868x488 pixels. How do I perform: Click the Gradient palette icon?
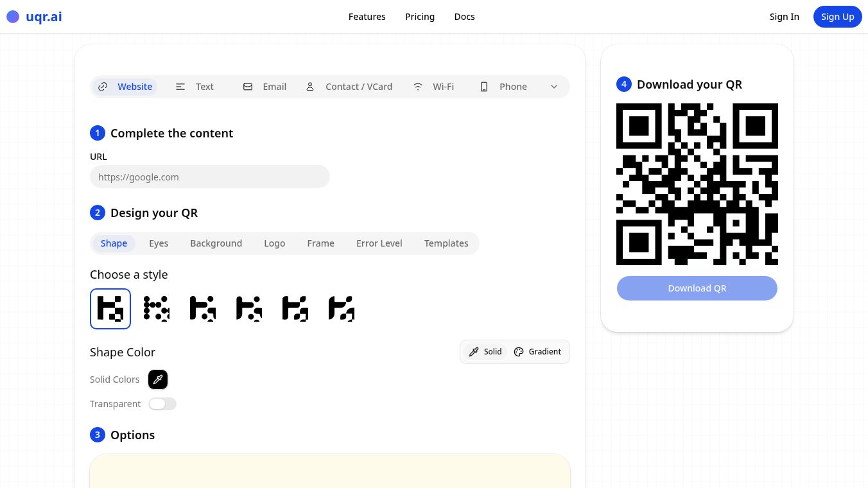519,352
